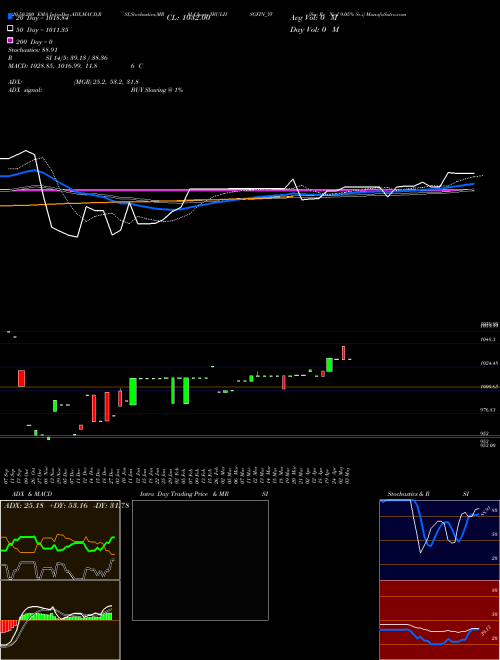Image resolution: width=500 pixels, height=660 pixels.
Task: Click the 'Avg Vol: 0 M' text
Action: click(314, 18)
